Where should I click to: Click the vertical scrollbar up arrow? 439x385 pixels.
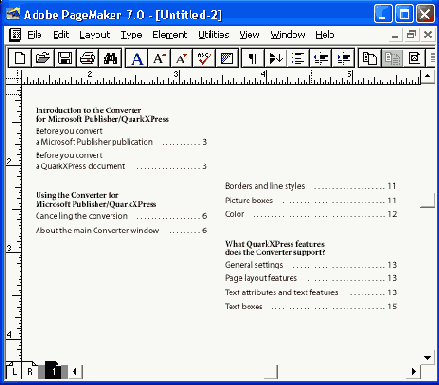428,76
